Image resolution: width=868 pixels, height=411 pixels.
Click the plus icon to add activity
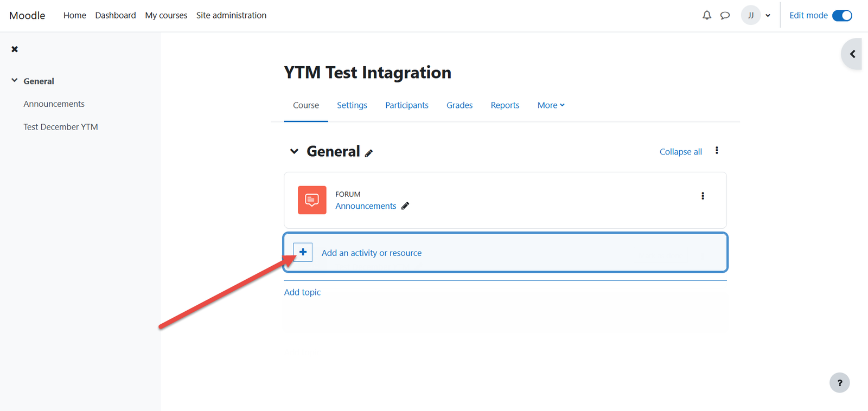pos(303,252)
